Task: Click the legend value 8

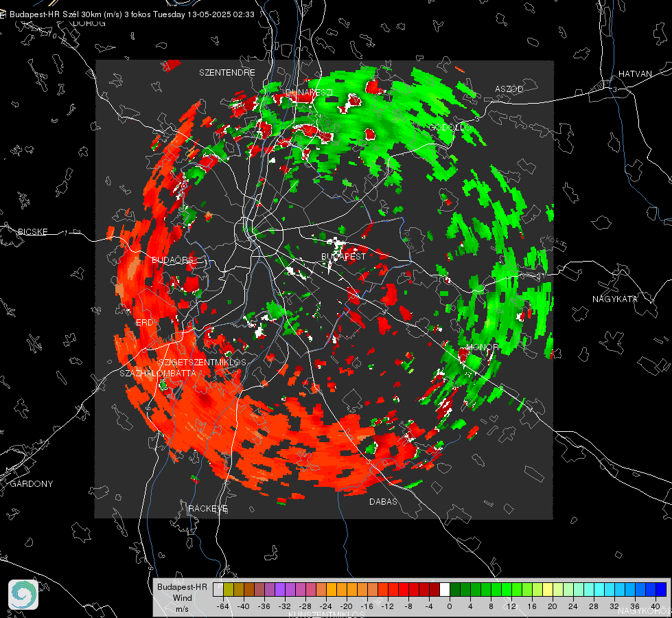Action: pyautogui.click(x=491, y=606)
